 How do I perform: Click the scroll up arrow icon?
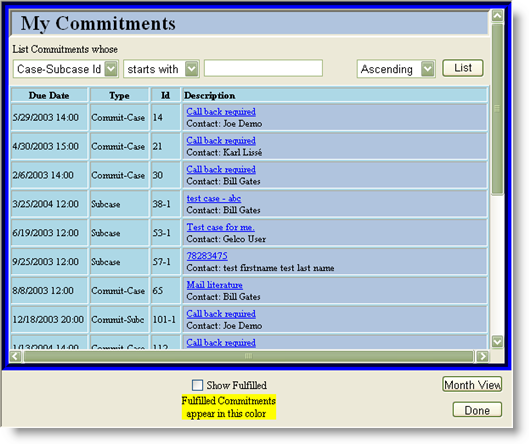[497, 15]
